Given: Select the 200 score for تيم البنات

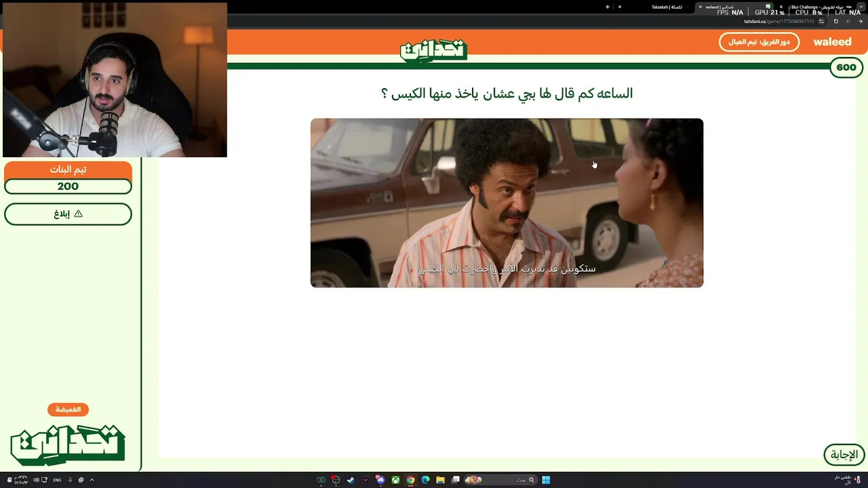Looking at the screenshot, I should [68, 186].
